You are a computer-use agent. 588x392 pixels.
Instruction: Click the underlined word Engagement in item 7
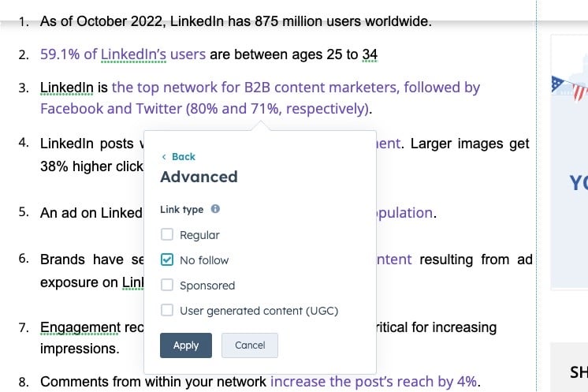coord(80,327)
